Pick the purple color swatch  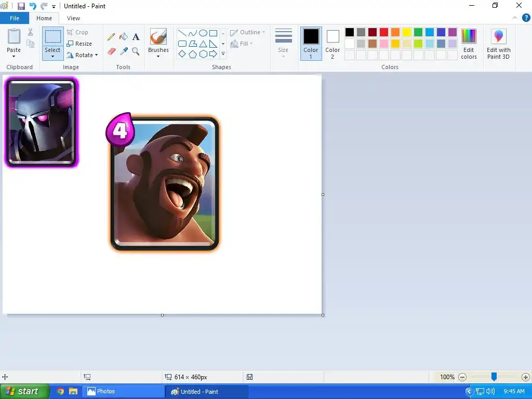(x=453, y=32)
